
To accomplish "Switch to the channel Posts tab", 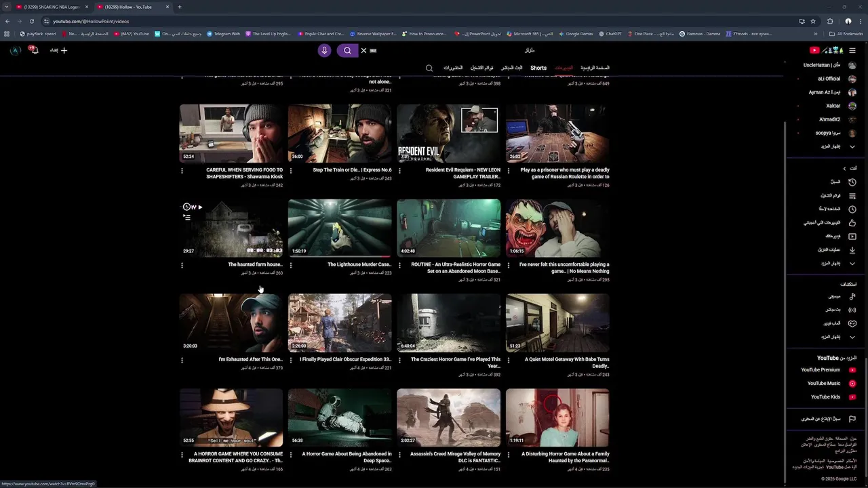I will click(x=453, y=68).
